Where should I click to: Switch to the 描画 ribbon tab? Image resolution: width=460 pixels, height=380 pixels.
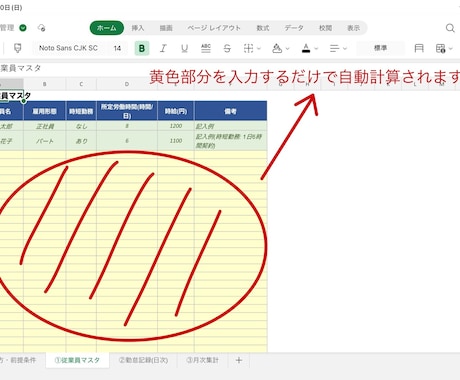166,28
